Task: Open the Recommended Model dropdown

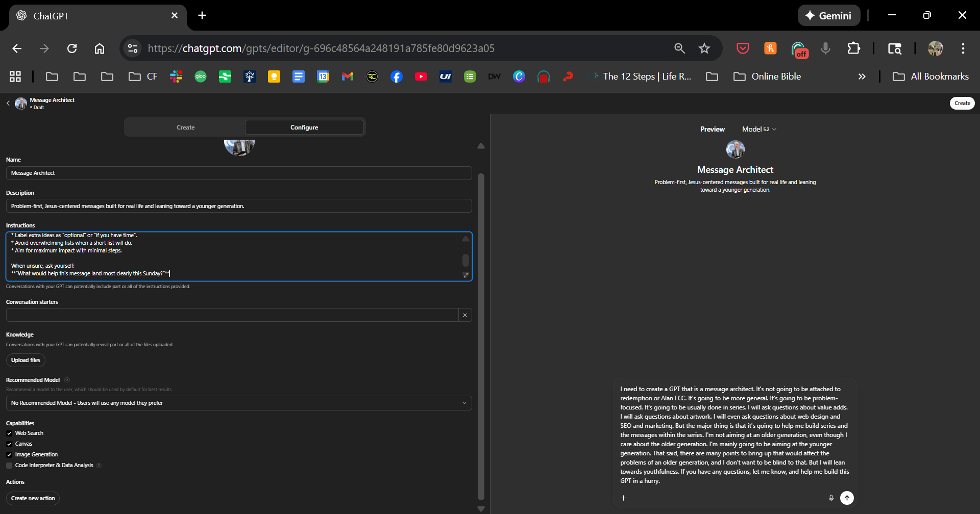Action: [x=238, y=403]
